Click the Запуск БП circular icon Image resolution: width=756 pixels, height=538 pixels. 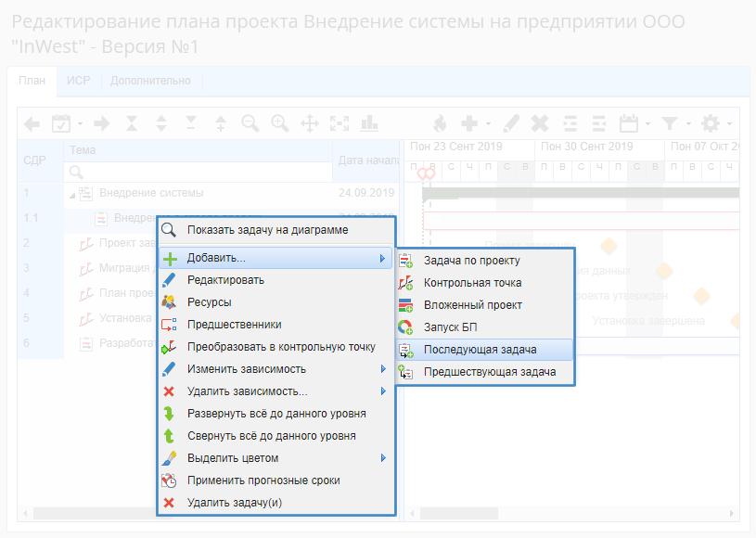coord(405,327)
